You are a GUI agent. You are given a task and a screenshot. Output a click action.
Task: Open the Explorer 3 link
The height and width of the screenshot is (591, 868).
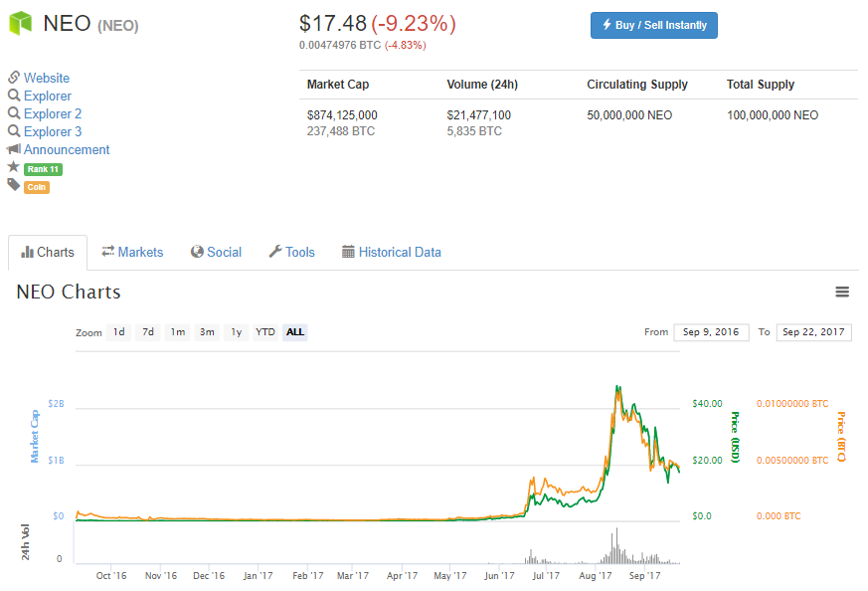(x=53, y=131)
